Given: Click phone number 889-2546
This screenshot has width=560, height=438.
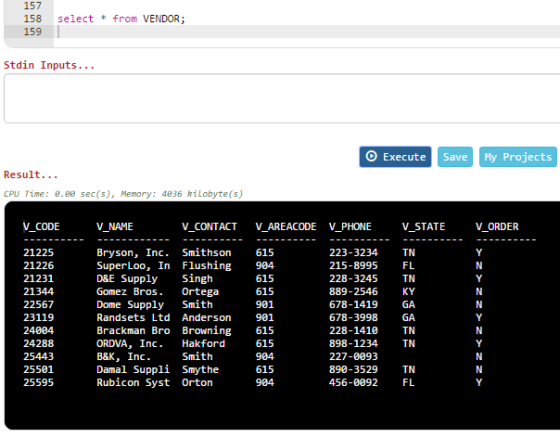Looking at the screenshot, I should pyautogui.click(x=353, y=292).
